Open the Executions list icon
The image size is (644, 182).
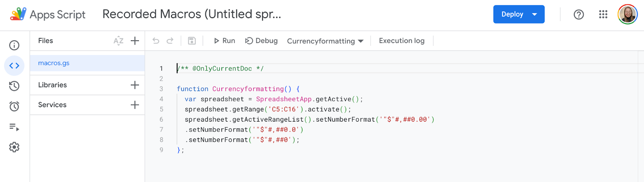(x=14, y=127)
